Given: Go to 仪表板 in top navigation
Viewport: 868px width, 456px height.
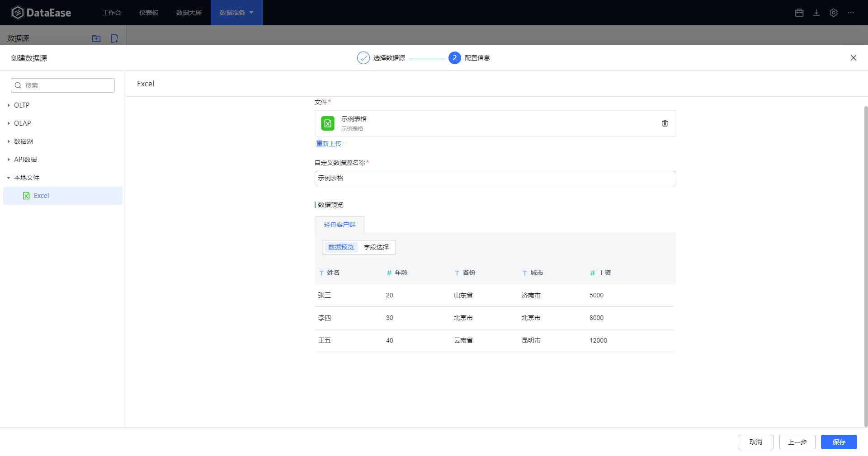Looking at the screenshot, I should (149, 13).
